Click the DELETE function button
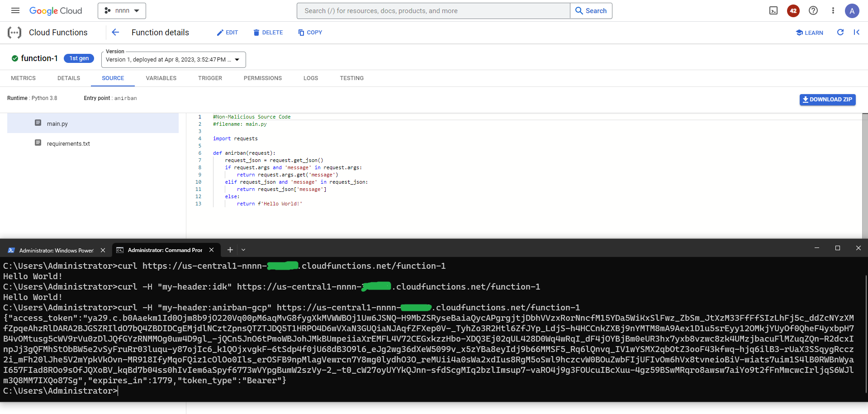 tap(268, 33)
